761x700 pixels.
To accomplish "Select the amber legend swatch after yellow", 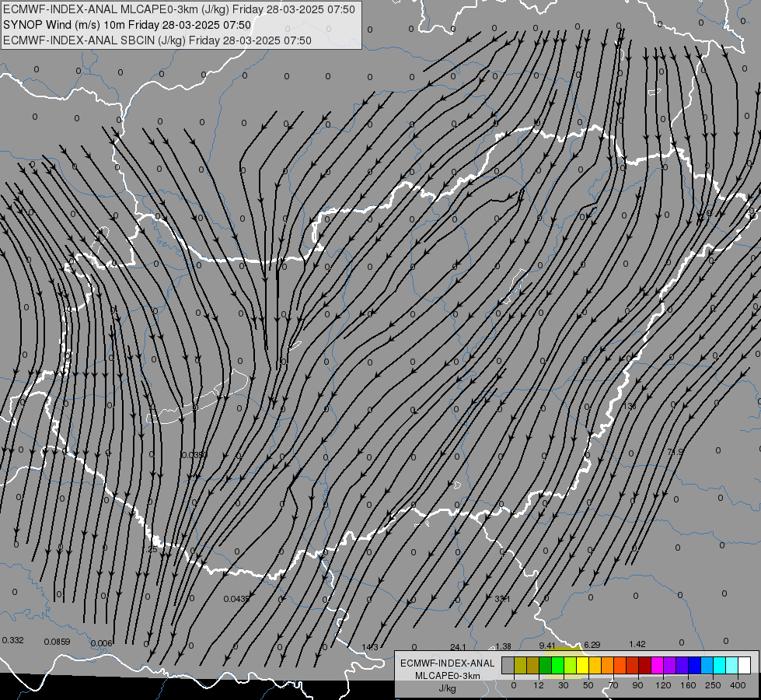I will 595,665.
